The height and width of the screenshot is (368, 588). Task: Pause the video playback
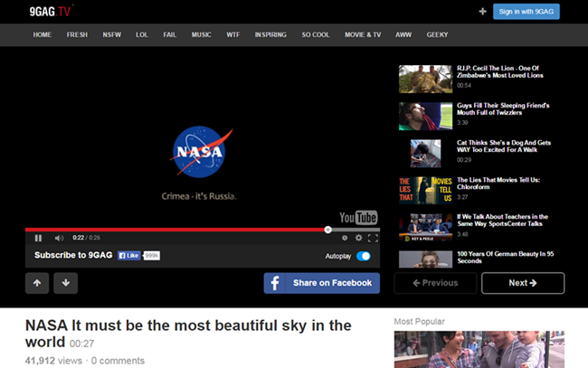tap(38, 238)
